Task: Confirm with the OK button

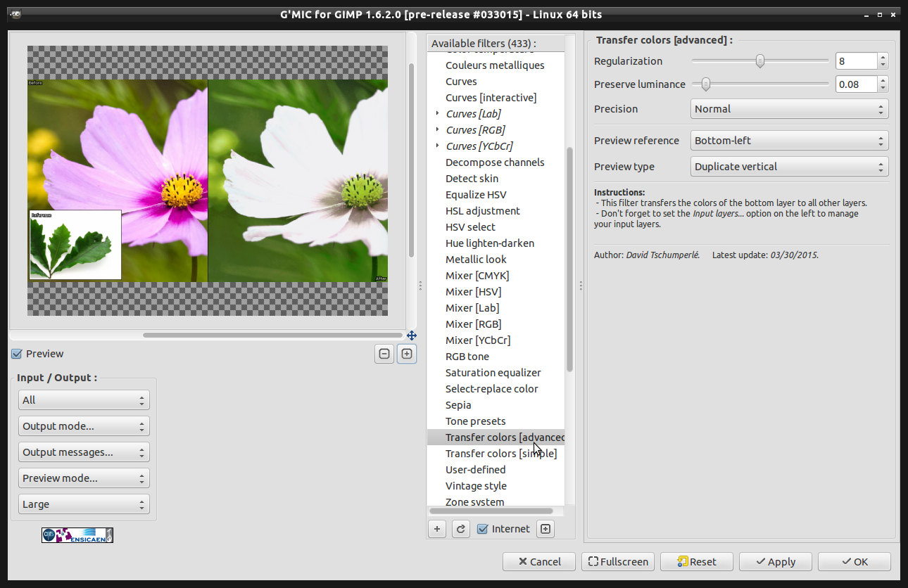Action: (855, 561)
